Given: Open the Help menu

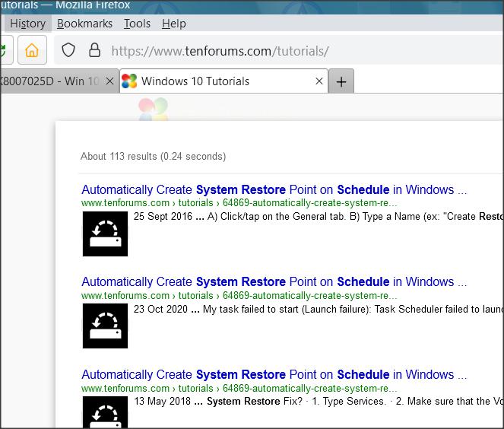Looking at the screenshot, I should pos(173,24).
